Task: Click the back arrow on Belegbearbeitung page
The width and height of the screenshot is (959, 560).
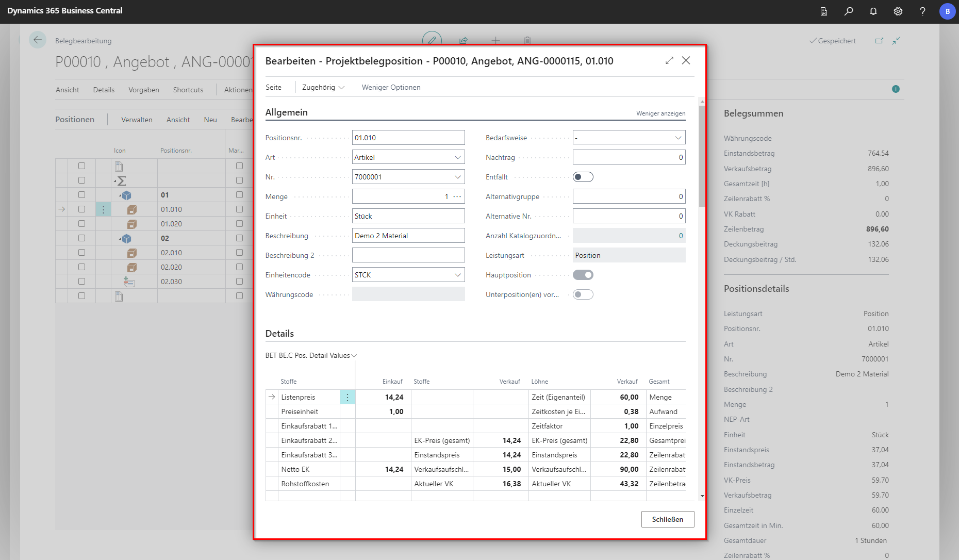Action: [x=38, y=40]
